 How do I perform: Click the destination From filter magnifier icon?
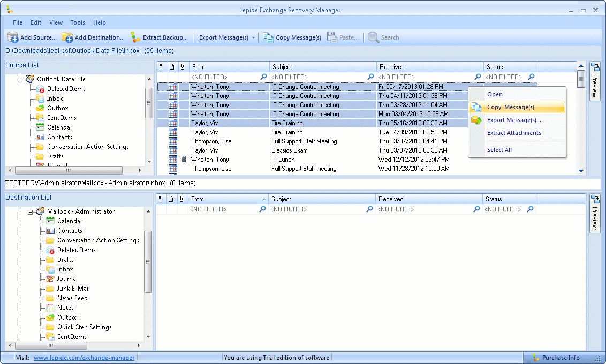[x=262, y=209]
